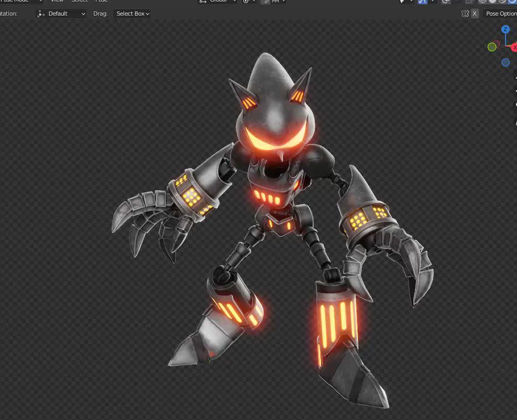
Task: Toggle X-axis mirror button
Action: [474, 13]
